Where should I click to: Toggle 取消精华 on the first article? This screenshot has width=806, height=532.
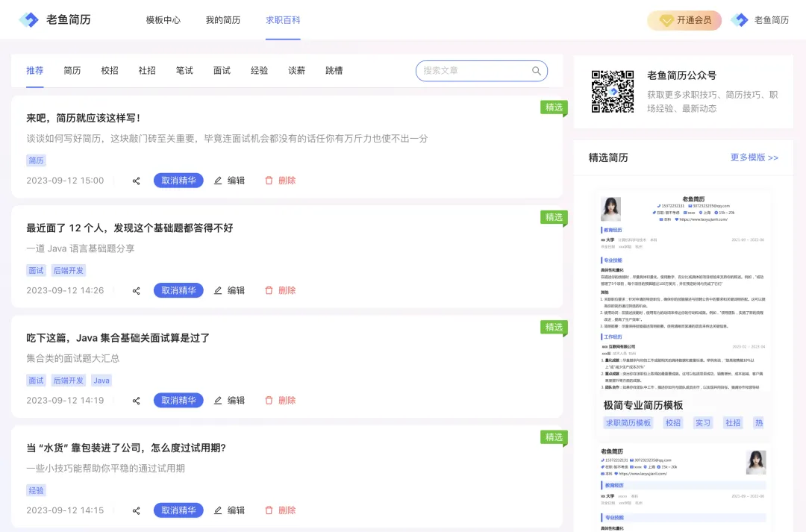point(178,181)
